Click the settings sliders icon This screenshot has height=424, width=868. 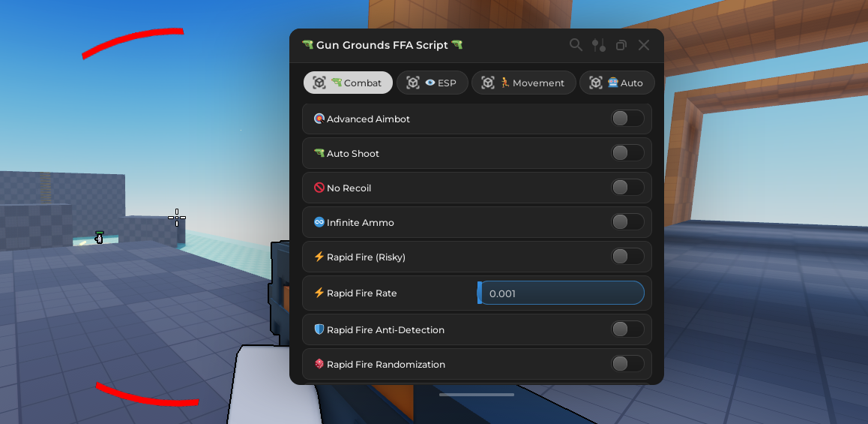point(598,45)
